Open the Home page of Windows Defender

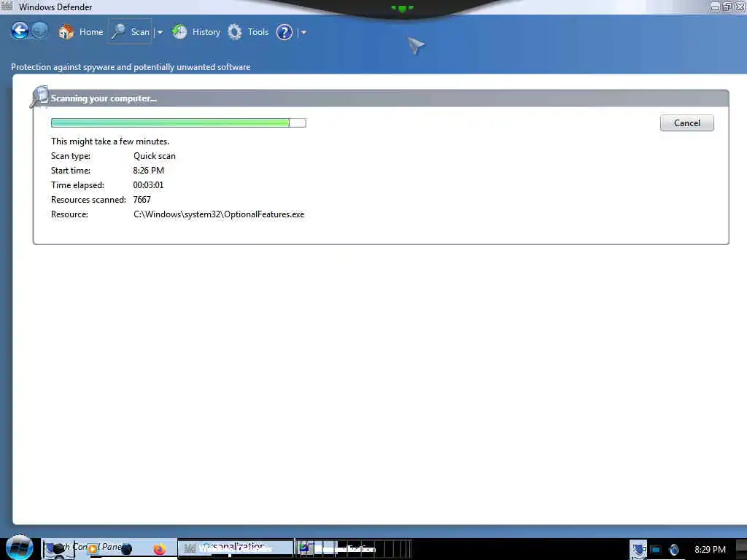point(81,32)
